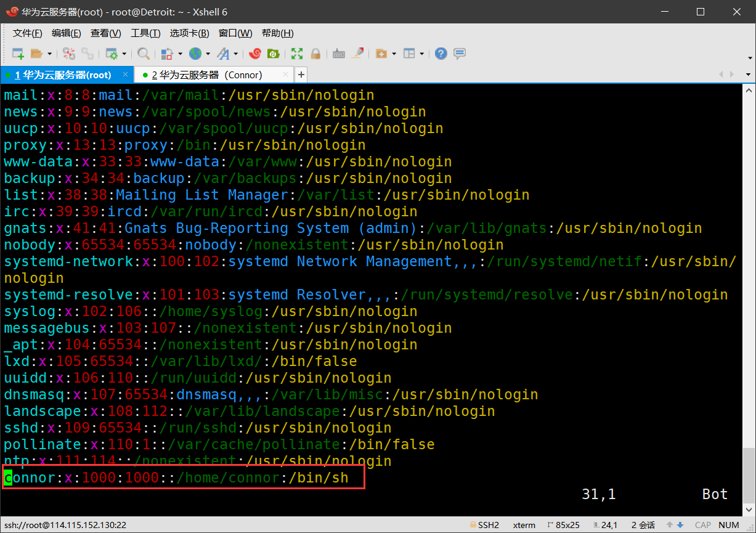Click the 2 会话 sessions indicator
This screenshot has width=756, height=533.
click(x=643, y=525)
